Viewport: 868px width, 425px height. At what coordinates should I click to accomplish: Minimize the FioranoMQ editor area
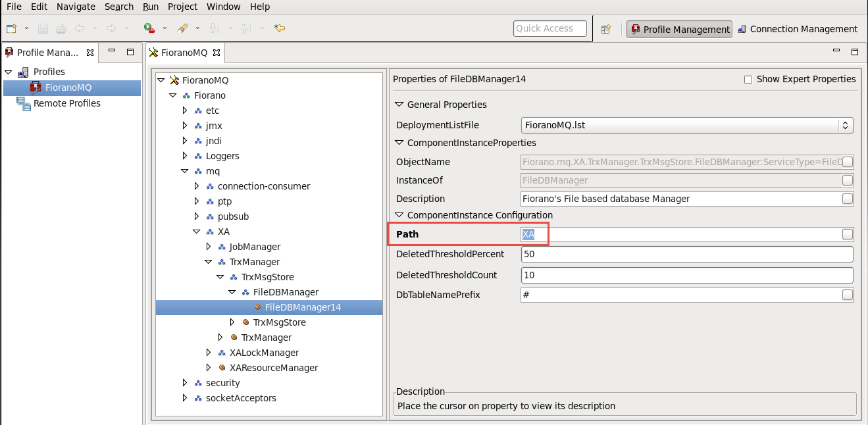(836, 51)
